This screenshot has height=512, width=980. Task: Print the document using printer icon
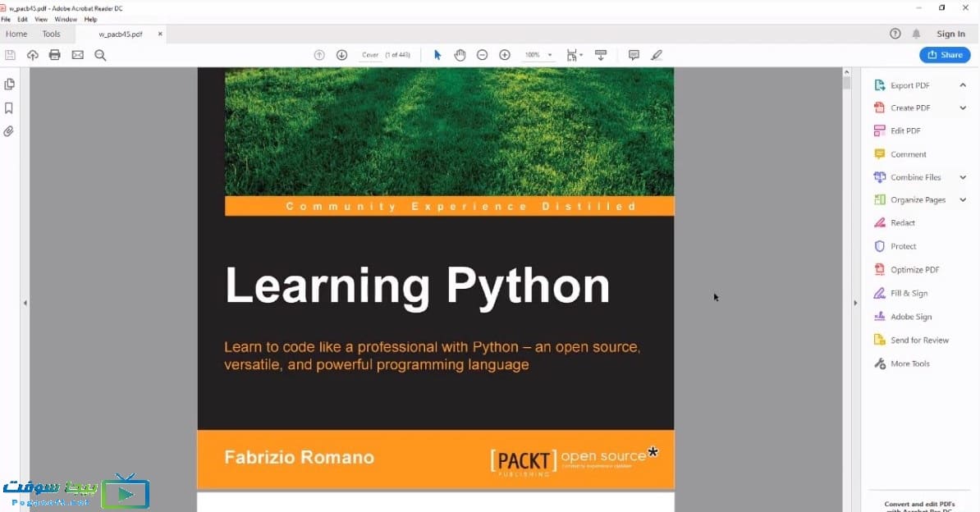click(x=55, y=55)
